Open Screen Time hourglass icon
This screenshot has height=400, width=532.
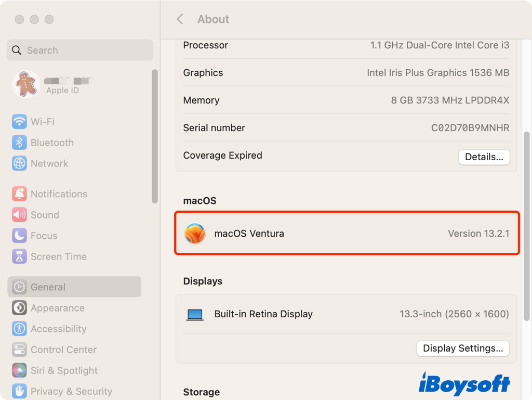[x=19, y=256]
